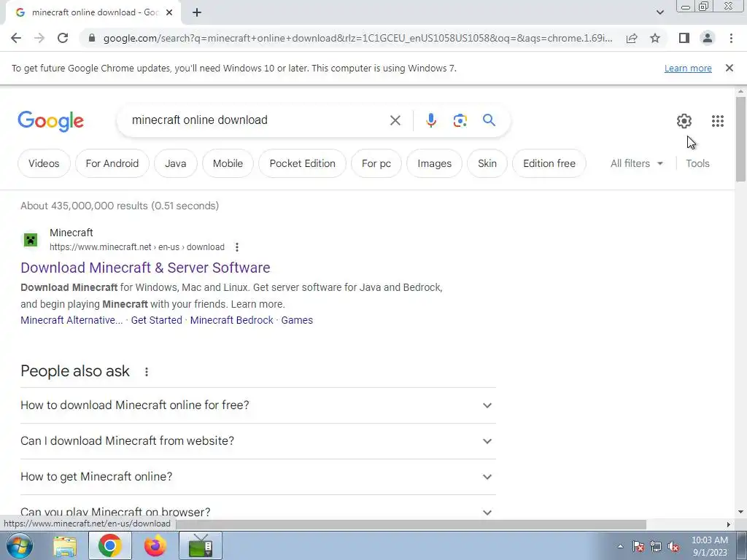Open the Minecraft Alternative sitelink
747x560 pixels.
coord(71,320)
